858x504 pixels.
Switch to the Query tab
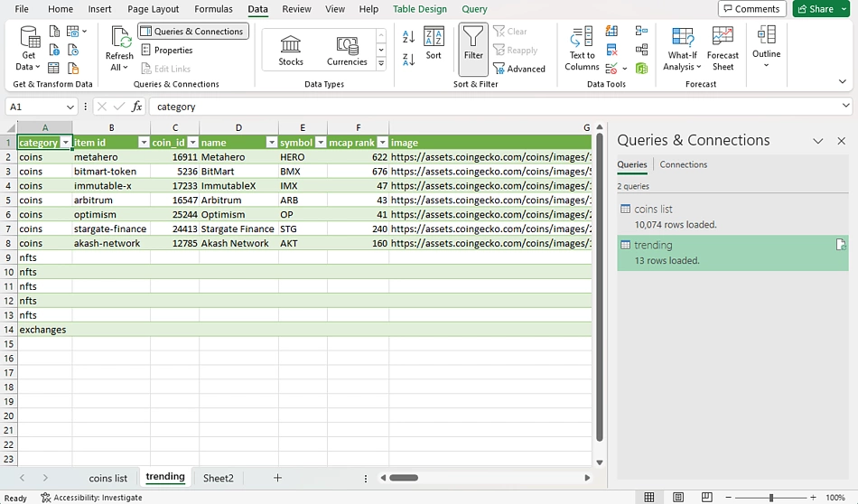point(474,9)
